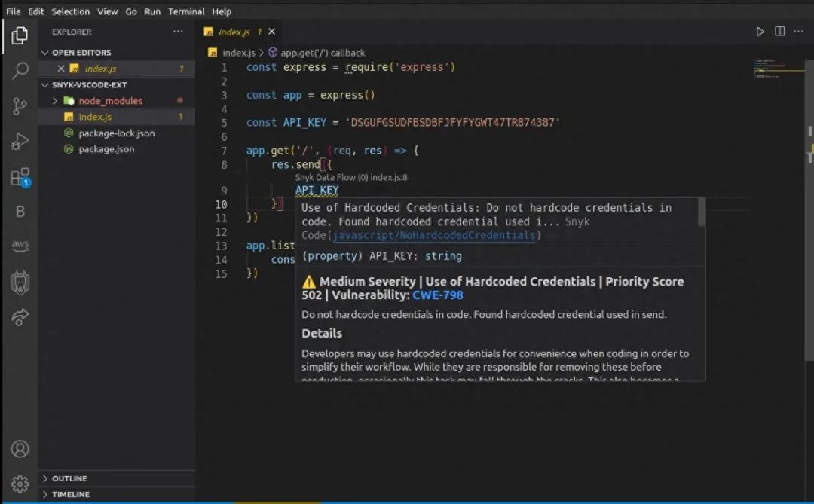
Task: Click the Accounts icon in activity bar
Action: [x=20, y=449]
